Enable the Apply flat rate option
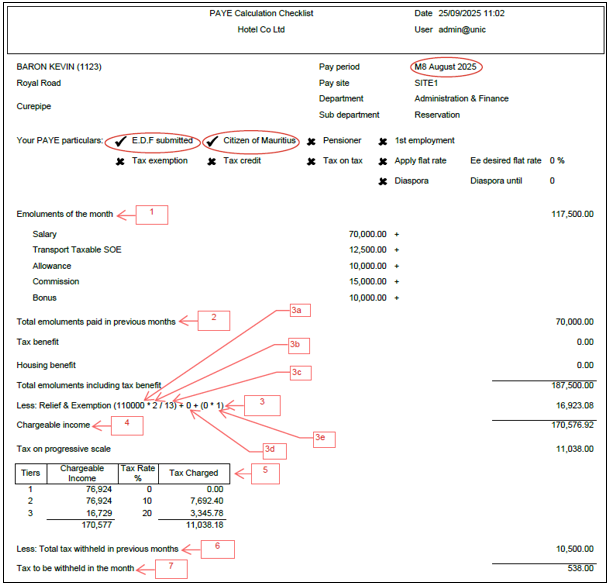 pyautogui.click(x=383, y=161)
